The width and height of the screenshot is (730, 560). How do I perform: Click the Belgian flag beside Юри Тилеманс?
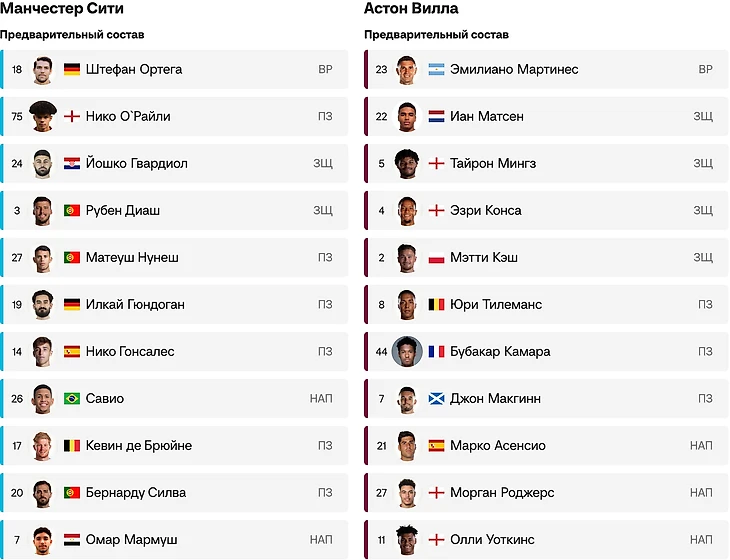pyautogui.click(x=436, y=305)
